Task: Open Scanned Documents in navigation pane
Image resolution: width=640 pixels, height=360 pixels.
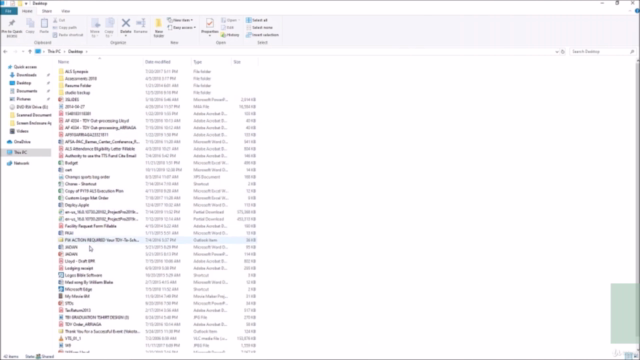Action: tap(33, 115)
